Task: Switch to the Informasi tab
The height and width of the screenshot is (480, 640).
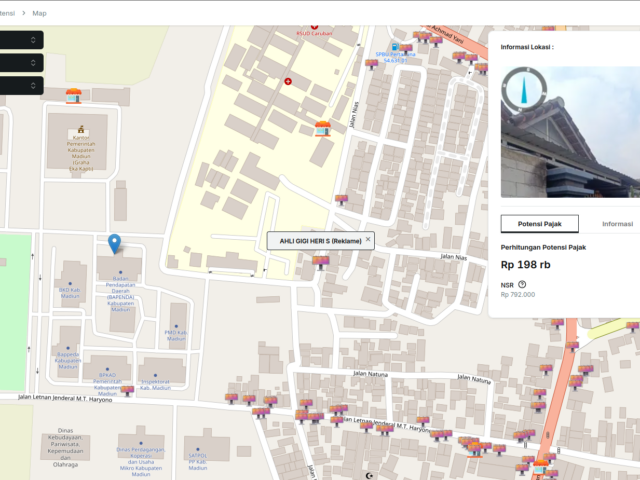Action: pyautogui.click(x=617, y=224)
